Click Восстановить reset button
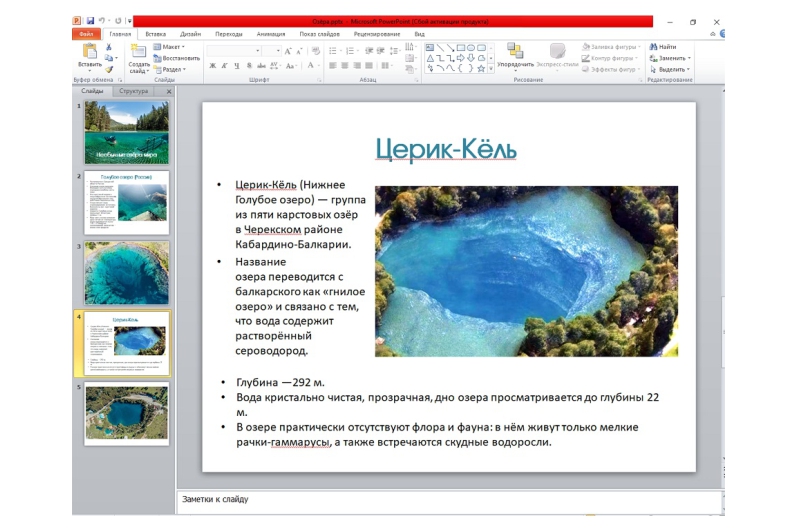The height and width of the screenshot is (531, 797). click(x=176, y=58)
